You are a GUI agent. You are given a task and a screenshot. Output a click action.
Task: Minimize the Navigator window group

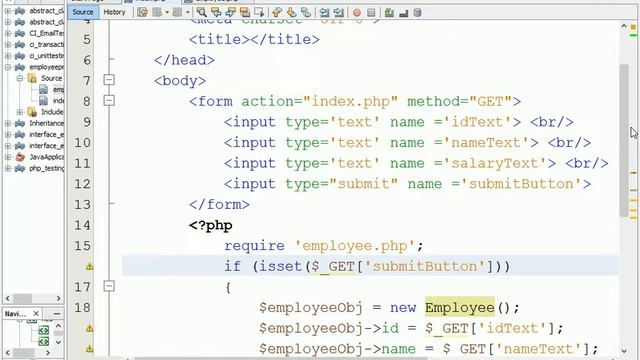[57, 313]
